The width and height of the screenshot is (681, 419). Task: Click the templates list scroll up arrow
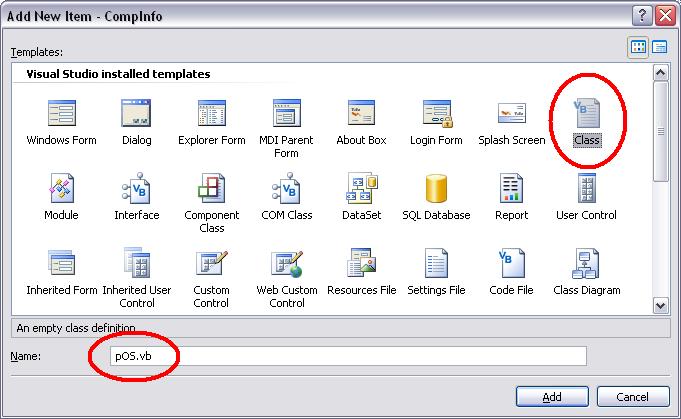(661, 73)
